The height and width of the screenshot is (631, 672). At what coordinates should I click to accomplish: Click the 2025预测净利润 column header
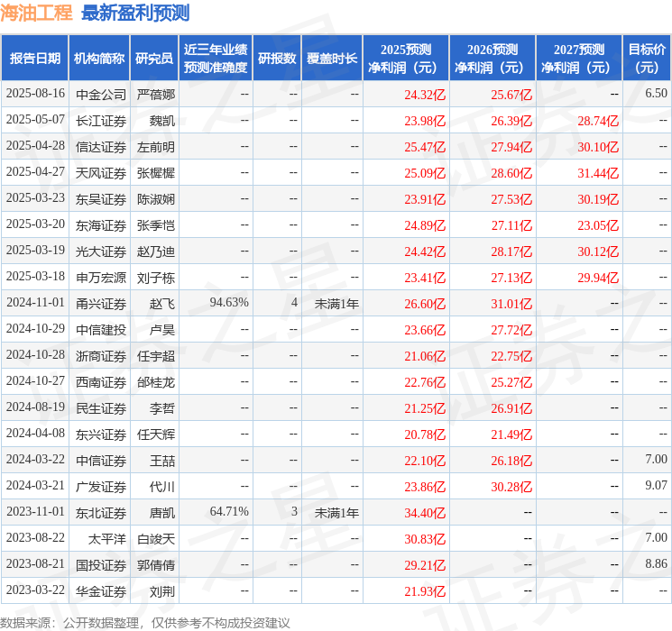[x=405, y=59]
